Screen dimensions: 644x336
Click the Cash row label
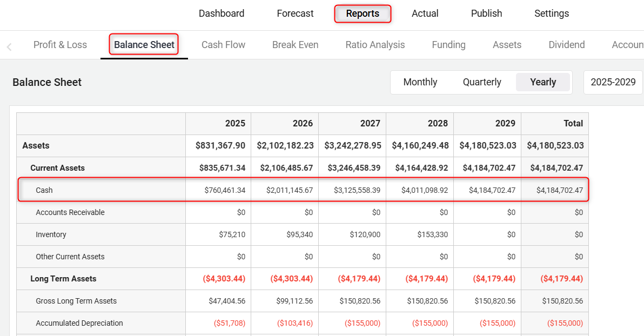point(44,190)
